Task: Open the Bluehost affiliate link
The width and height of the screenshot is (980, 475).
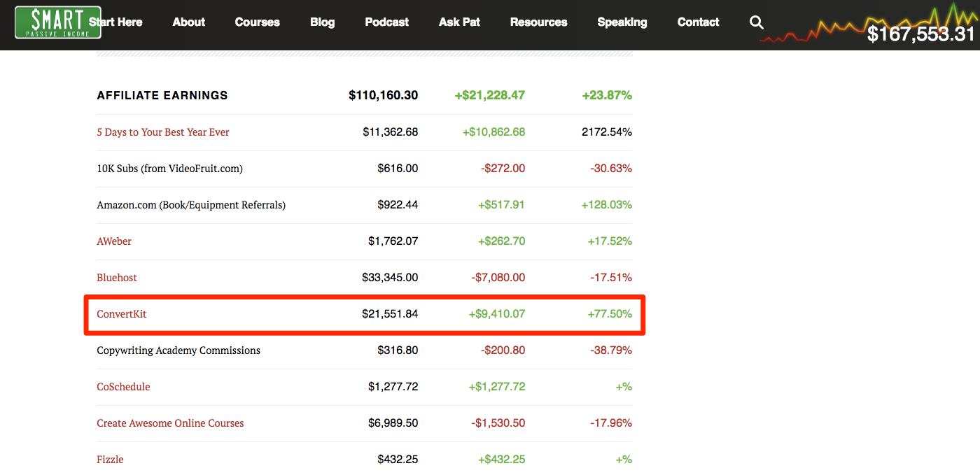Action: click(117, 278)
